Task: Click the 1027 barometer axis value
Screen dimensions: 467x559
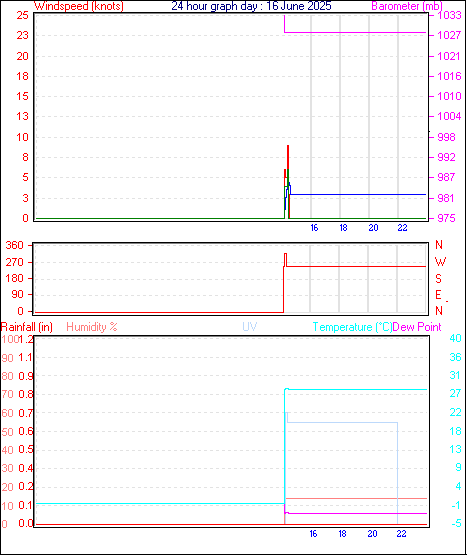Action: 449,35
